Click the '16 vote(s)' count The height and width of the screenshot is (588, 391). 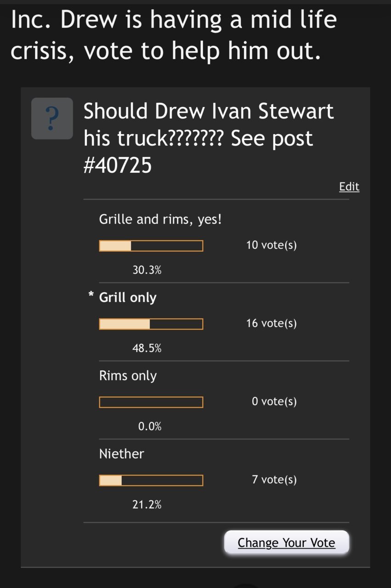coord(272,323)
